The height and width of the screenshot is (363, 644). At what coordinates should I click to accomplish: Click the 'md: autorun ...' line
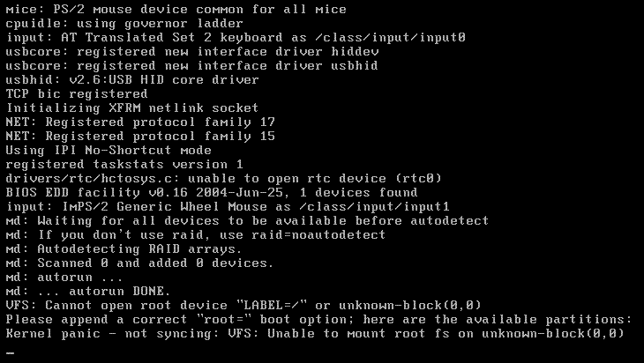tap(64, 278)
